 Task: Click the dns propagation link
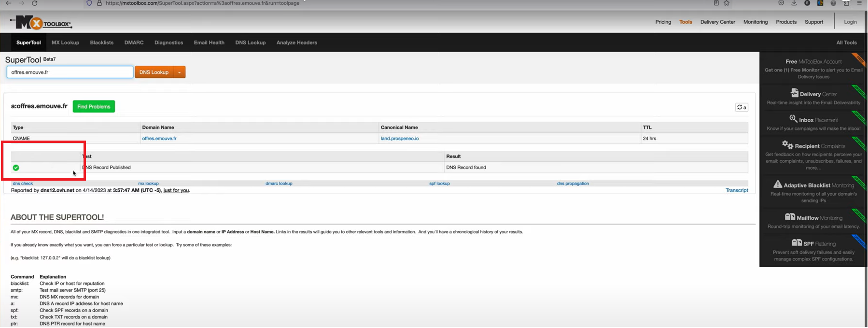pyautogui.click(x=573, y=184)
